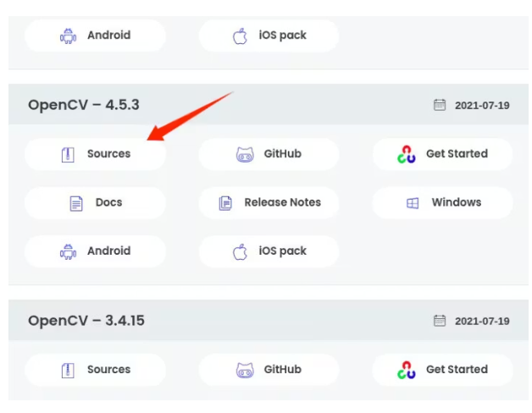Screen dimensions: 532x413
Task: Open the Windows download for OpenCV 4.5.3
Action: coord(442,203)
